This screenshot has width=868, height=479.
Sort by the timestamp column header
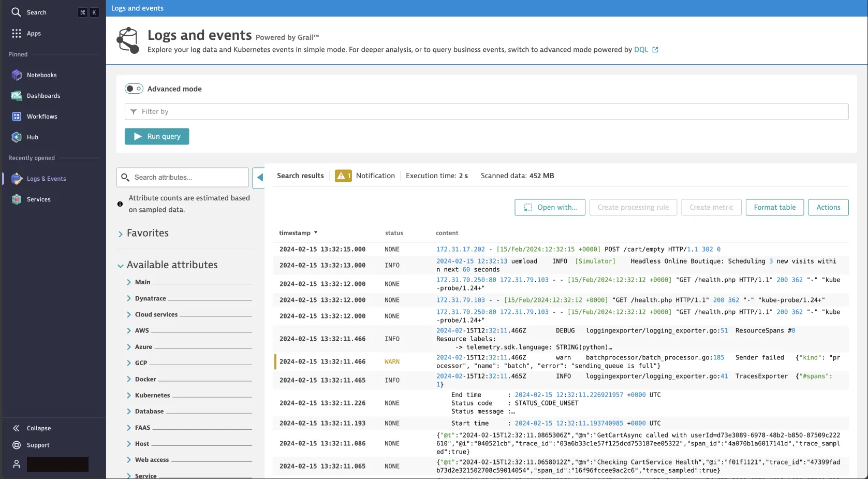(298, 233)
